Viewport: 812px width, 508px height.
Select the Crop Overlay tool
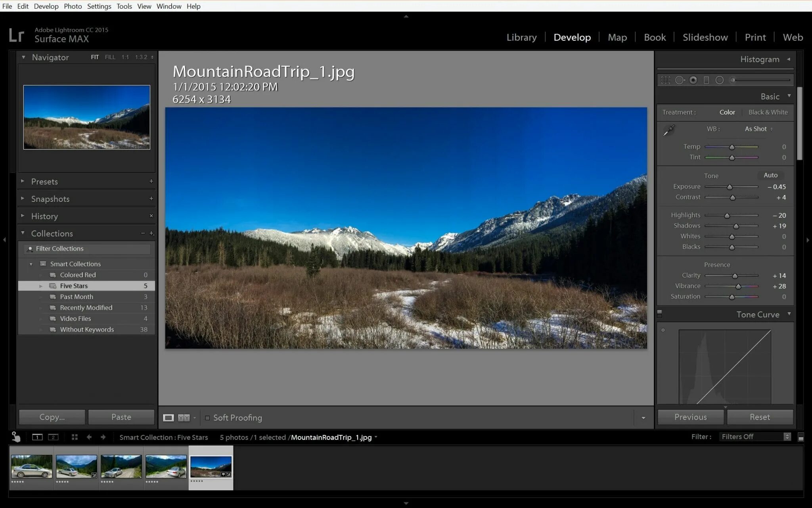(x=666, y=80)
